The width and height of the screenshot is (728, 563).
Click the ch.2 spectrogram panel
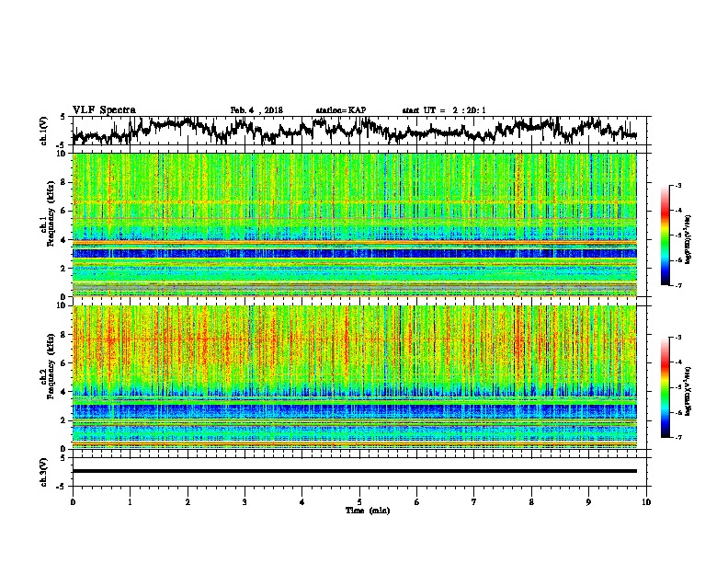click(354, 377)
